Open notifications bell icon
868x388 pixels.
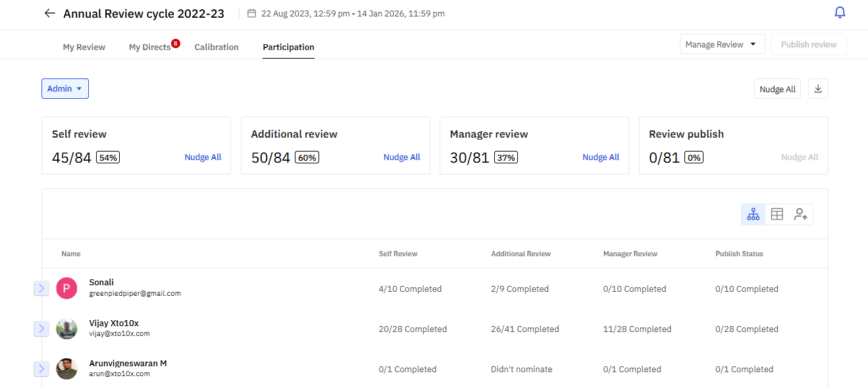coord(840,13)
